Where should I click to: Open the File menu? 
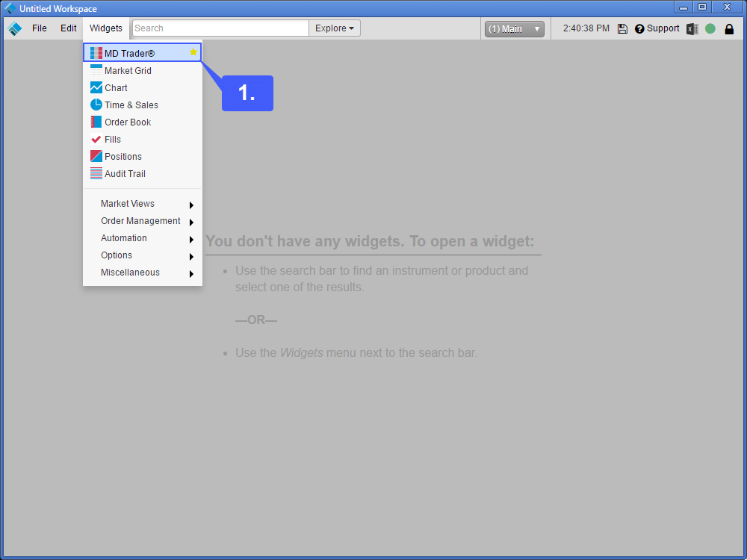pos(40,28)
